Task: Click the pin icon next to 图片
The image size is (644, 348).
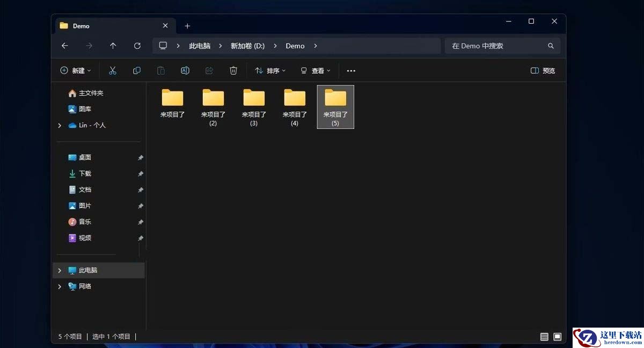Action: coord(141,206)
